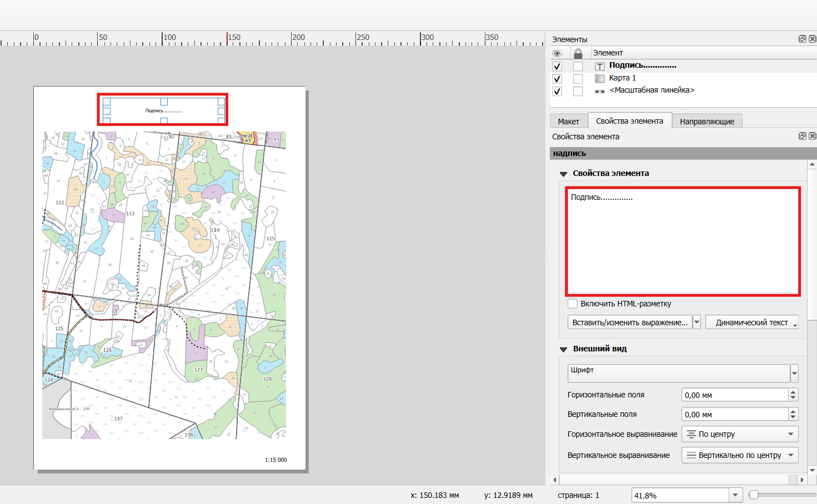The image size is (817, 504).
Task: Click Вставить/изменить выражение button
Action: pyautogui.click(x=630, y=322)
